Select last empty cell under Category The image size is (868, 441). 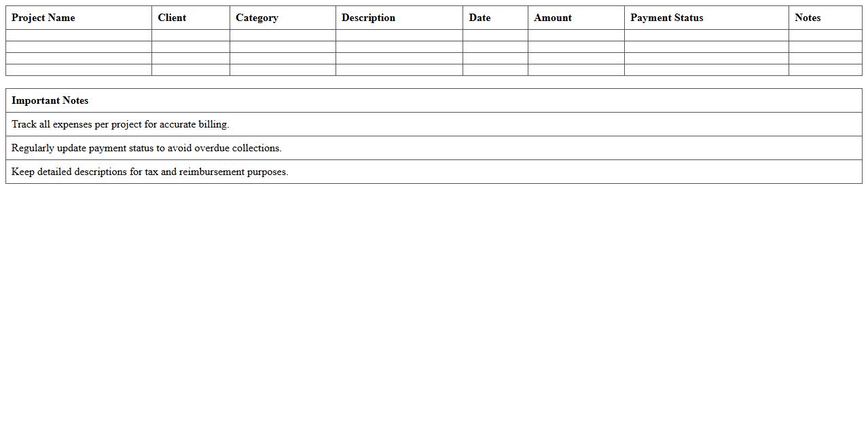click(283, 70)
